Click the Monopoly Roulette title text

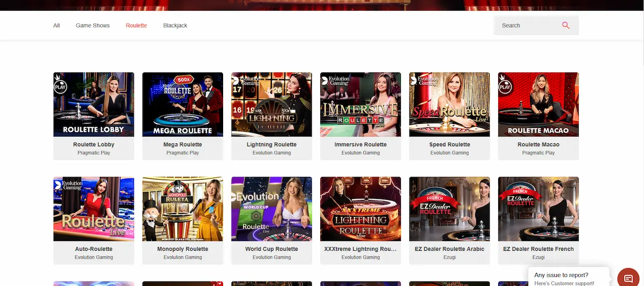183,249
